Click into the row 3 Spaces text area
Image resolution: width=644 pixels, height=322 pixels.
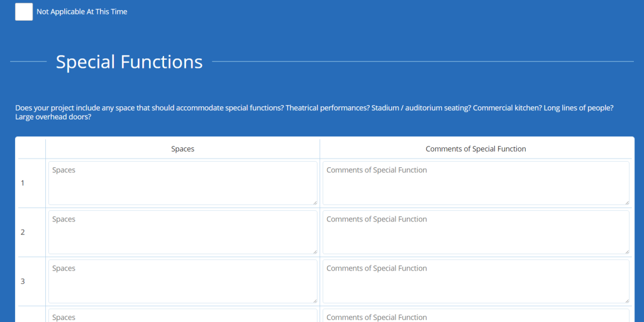[x=182, y=281]
